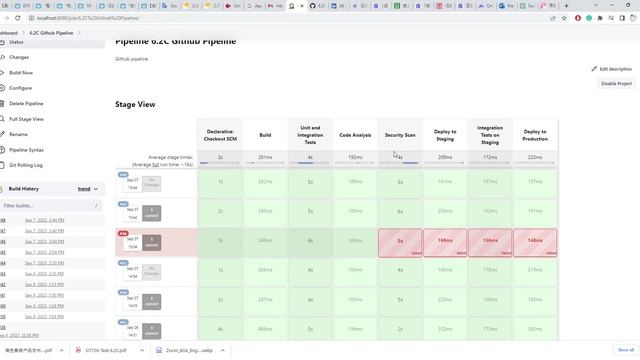Screen dimensions: 640x360
Task: Click the green circular extension icon
Action: (x=589, y=18)
